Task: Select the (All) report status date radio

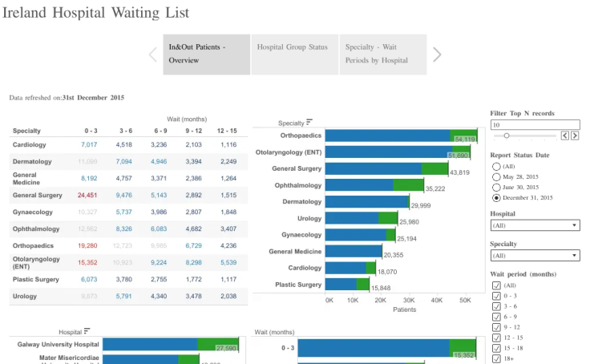Action: pos(496,167)
